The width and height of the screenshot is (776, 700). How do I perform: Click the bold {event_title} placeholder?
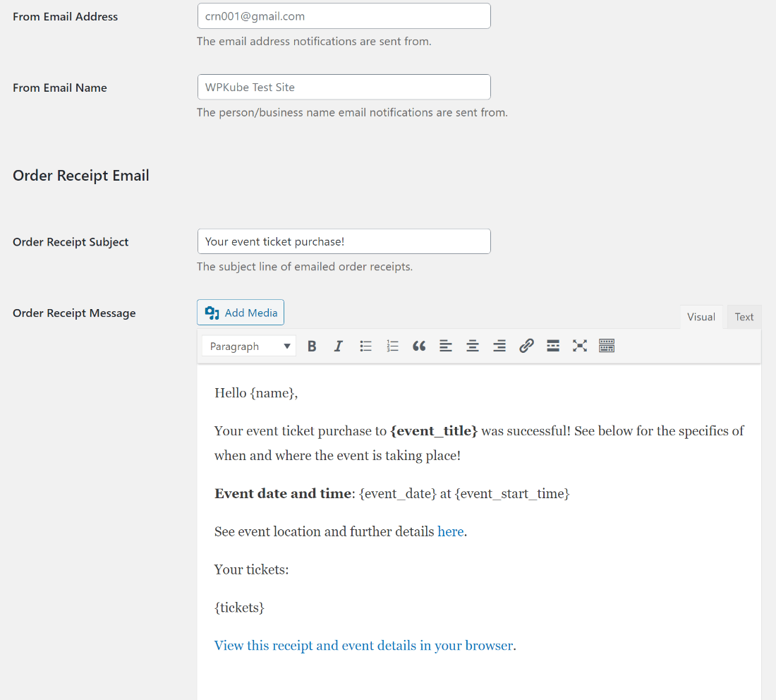click(434, 430)
